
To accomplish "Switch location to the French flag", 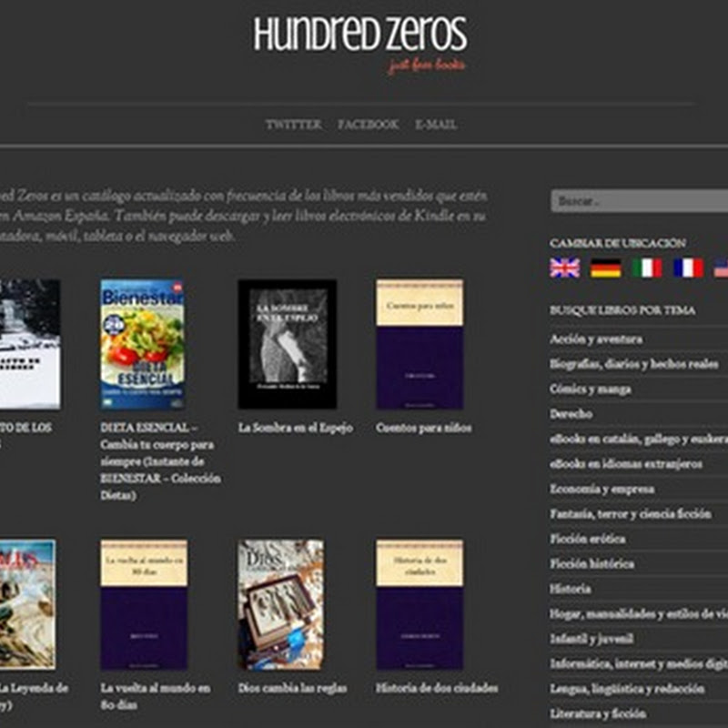I will (688, 268).
